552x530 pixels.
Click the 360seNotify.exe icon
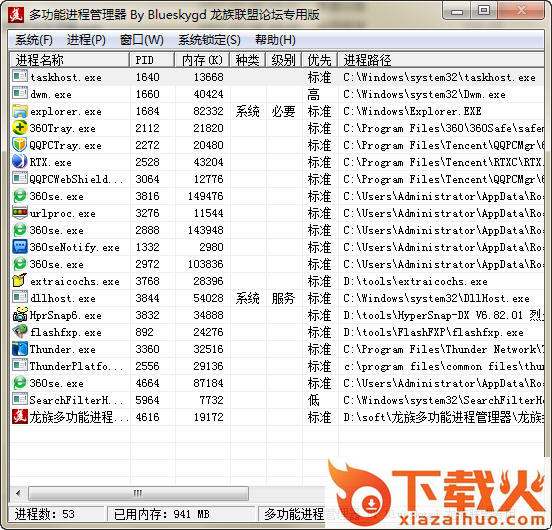coord(20,247)
